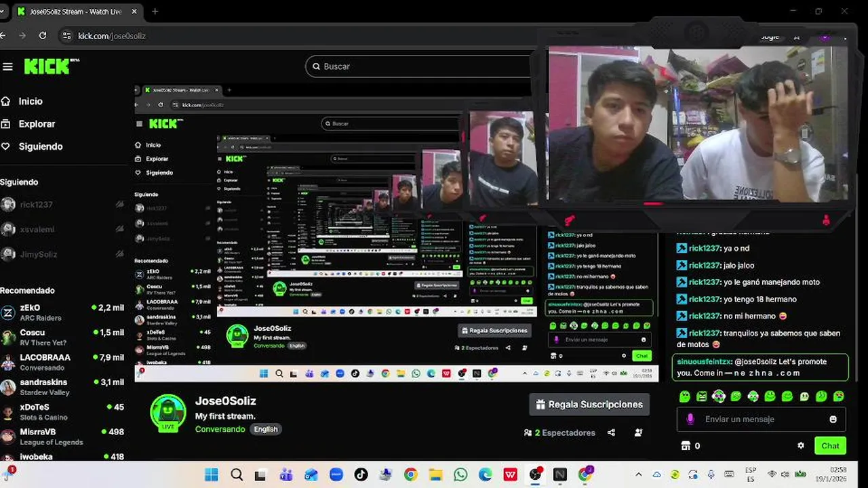Open File Explorer from taskbar
868x488 pixels.
[x=435, y=474]
